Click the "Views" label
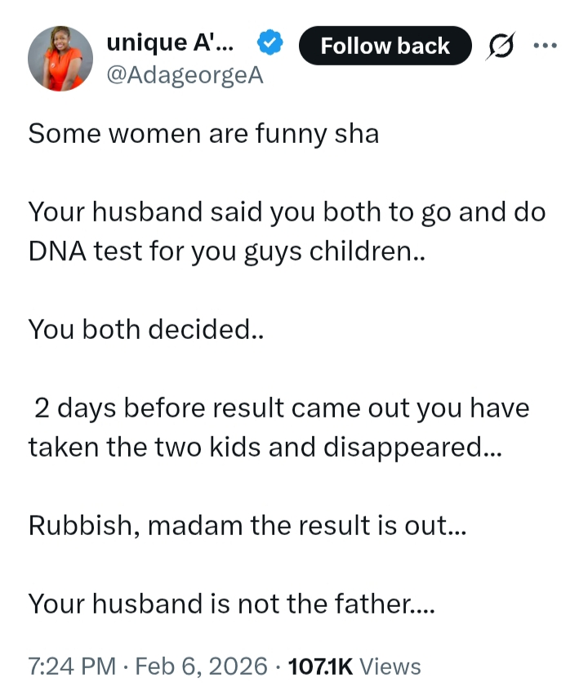Screen dimensions: 588x700 tap(390, 667)
